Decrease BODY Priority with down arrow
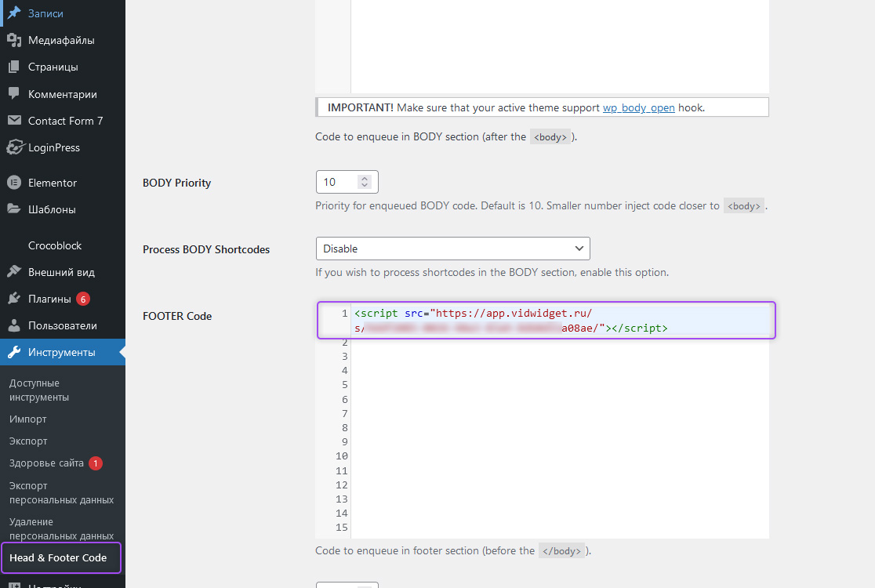 365,185
